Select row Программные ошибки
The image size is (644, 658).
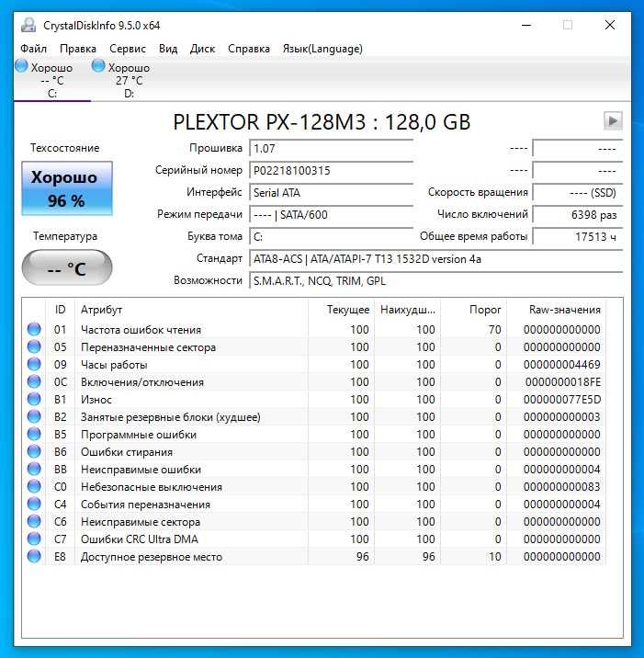tap(314, 435)
